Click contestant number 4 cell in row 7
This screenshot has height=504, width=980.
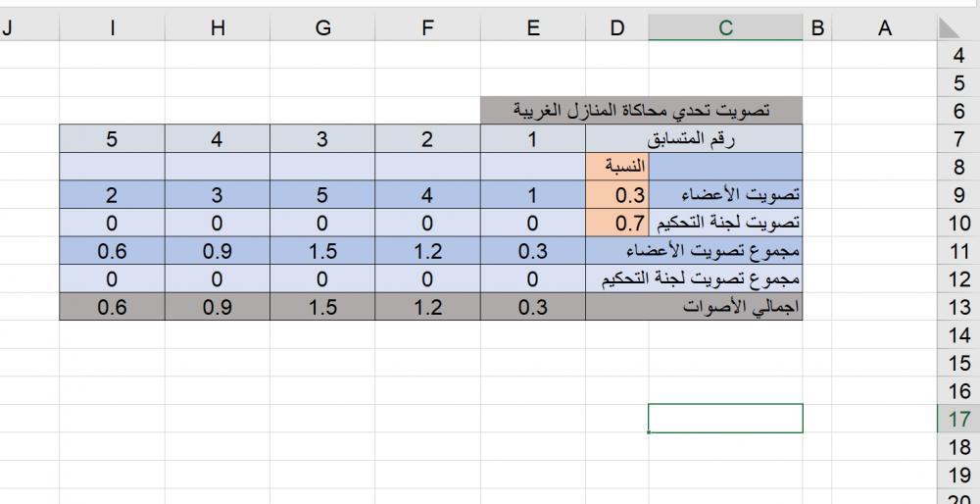click(x=218, y=139)
